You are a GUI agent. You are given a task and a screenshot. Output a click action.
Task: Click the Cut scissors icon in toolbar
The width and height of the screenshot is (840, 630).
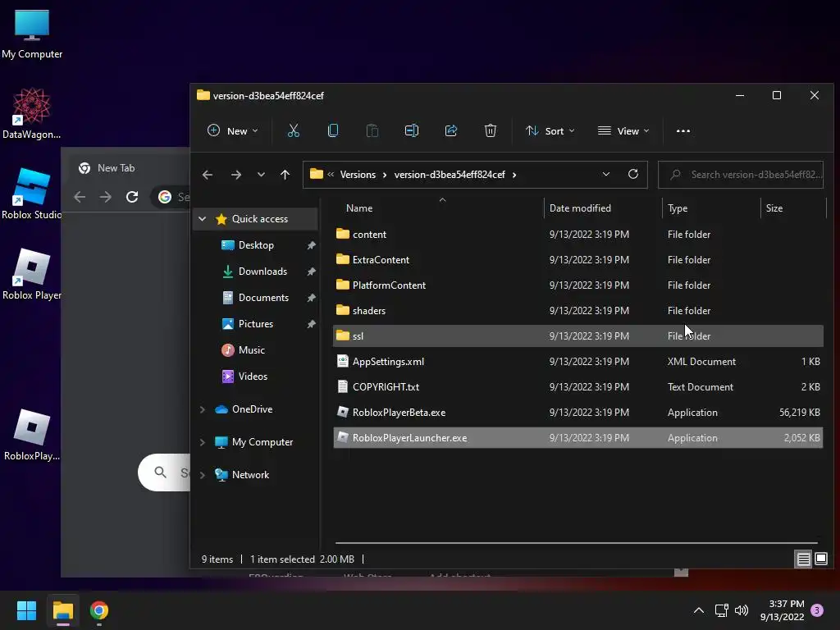(x=293, y=130)
